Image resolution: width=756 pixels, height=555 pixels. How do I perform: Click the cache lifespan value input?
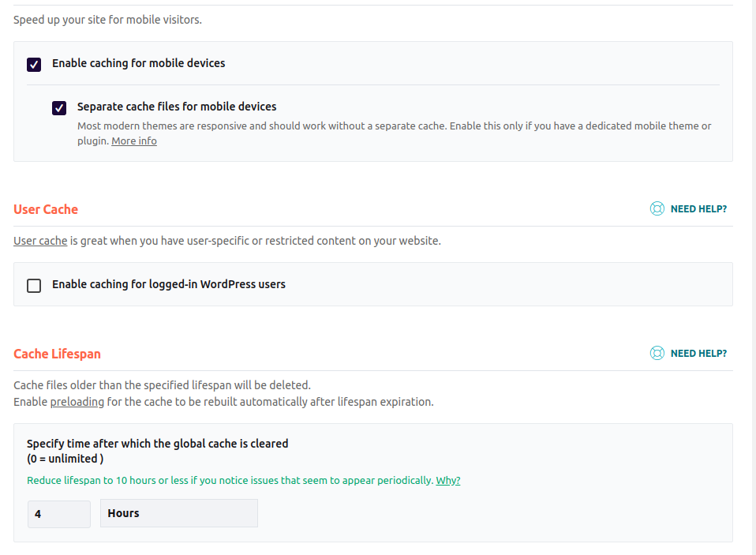[58, 513]
